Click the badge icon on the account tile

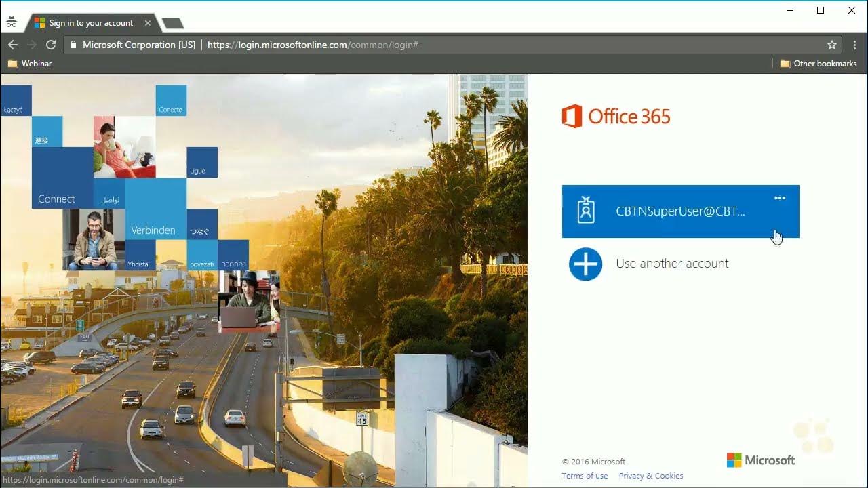point(586,211)
